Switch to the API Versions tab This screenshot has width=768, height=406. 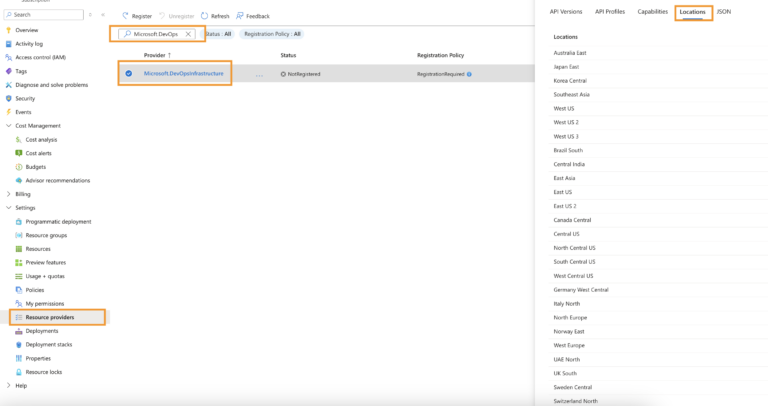pyautogui.click(x=566, y=12)
